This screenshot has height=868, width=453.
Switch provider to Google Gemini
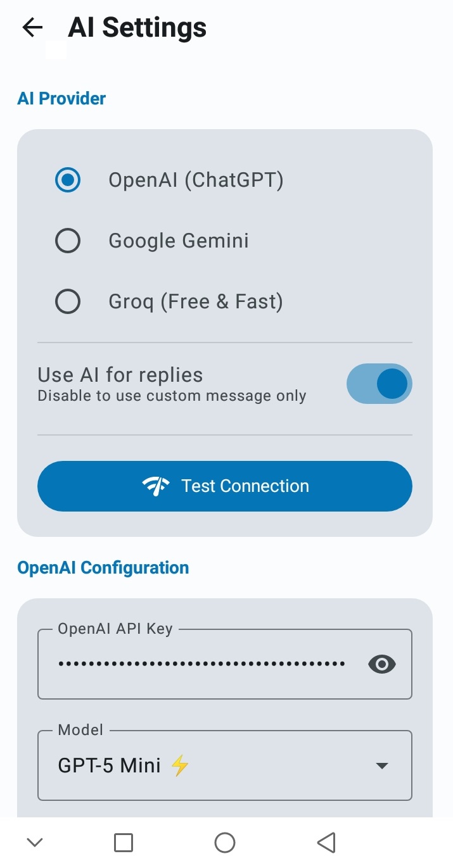[68, 241]
